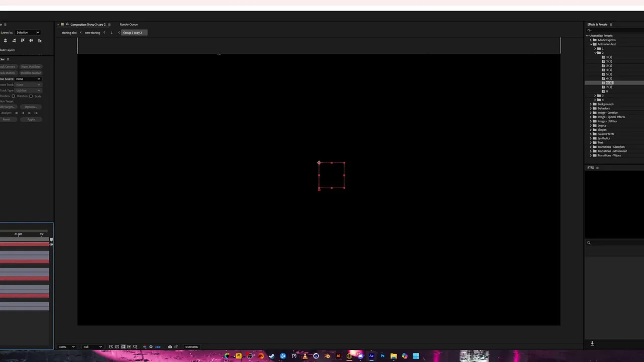Click the align horizontal center icon

(x=6, y=40)
